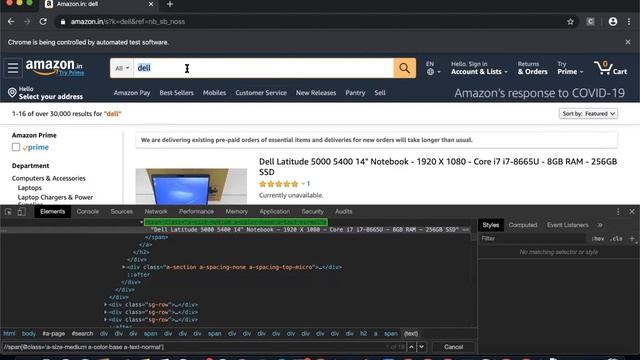Screen dimensions: 640x360
Task: Expand a-section a-spacing-none div node
Action: tap(124, 267)
